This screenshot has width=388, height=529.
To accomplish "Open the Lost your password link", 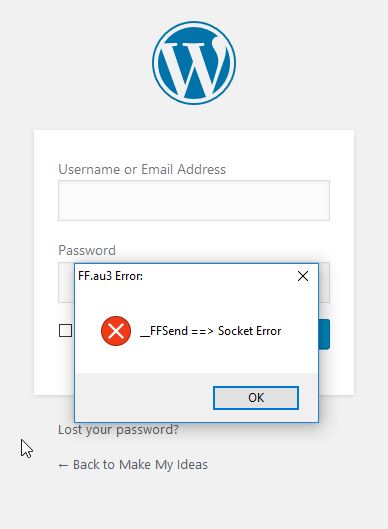I will [x=118, y=430].
